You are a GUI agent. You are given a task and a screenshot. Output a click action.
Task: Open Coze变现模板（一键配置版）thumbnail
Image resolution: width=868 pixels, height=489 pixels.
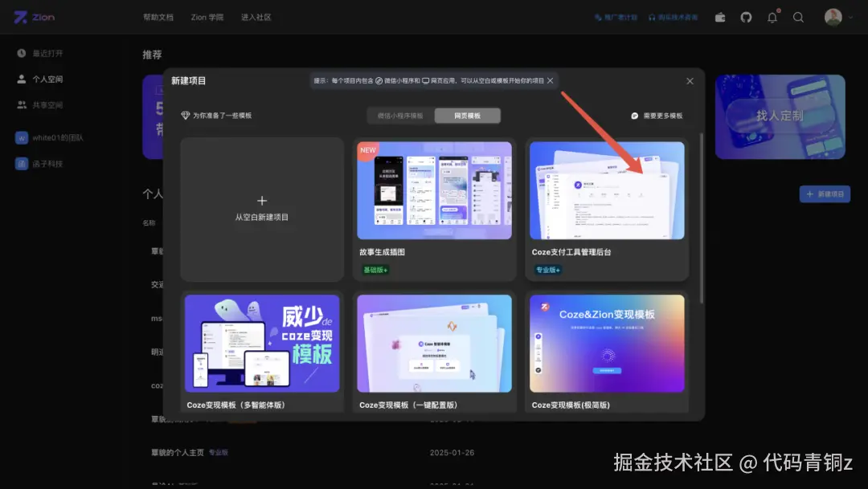click(434, 343)
